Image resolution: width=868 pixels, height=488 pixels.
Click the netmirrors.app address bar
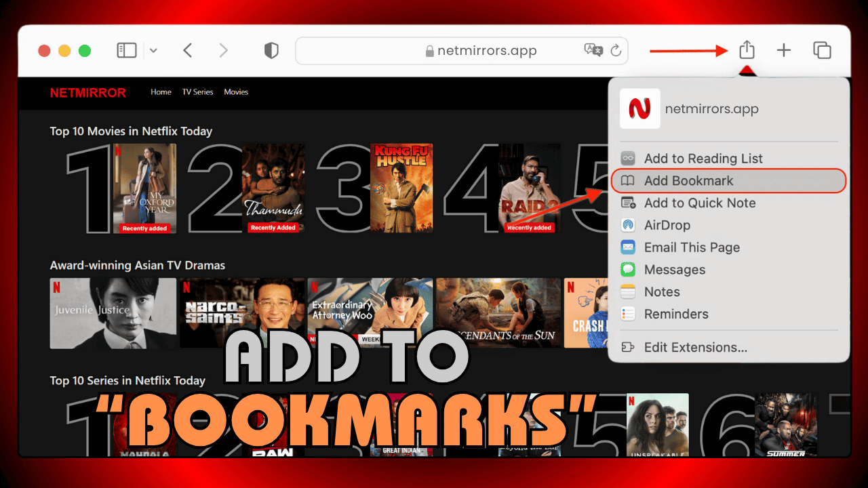pyautogui.click(x=462, y=51)
